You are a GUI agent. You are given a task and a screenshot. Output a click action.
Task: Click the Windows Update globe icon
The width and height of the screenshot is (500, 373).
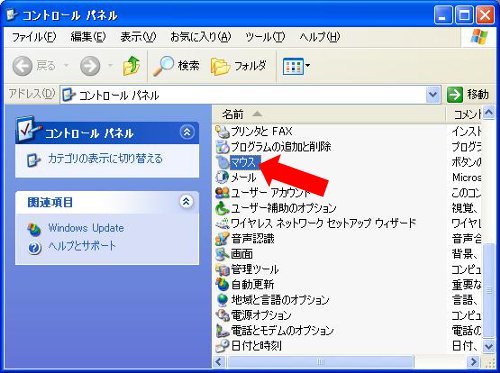[34, 229]
